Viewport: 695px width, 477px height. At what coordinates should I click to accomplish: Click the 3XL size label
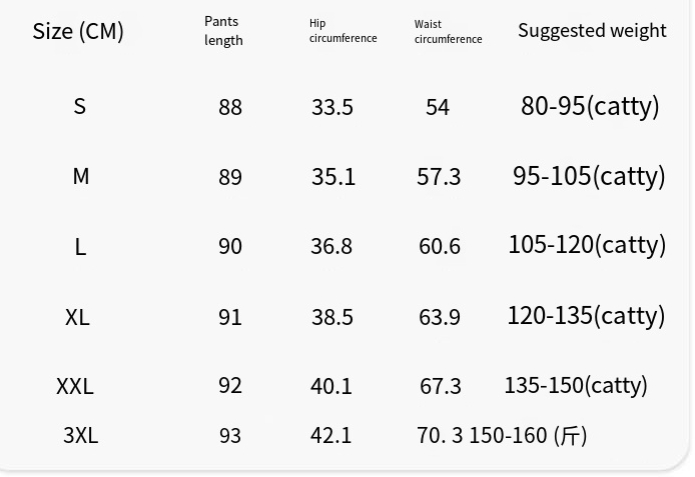point(81,435)
